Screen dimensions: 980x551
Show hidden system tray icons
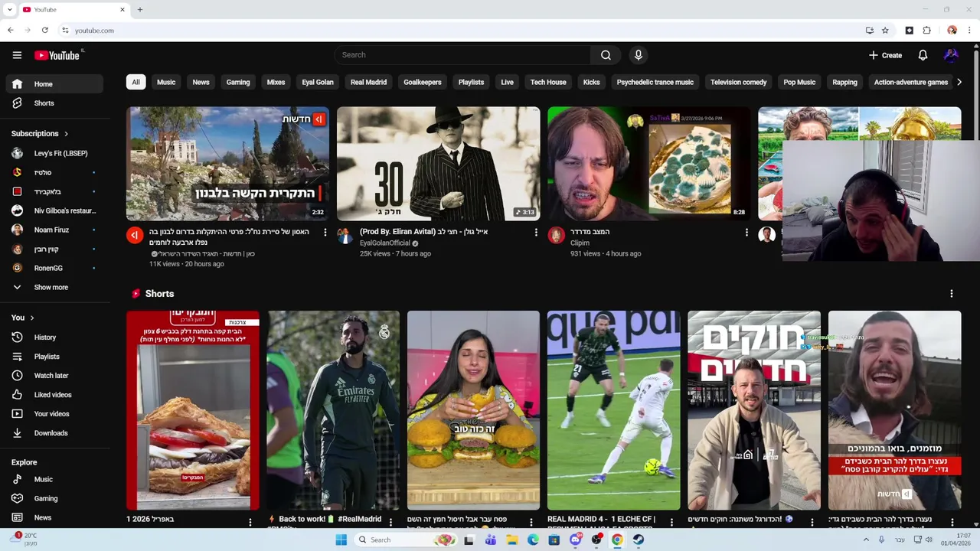(866, 540)
